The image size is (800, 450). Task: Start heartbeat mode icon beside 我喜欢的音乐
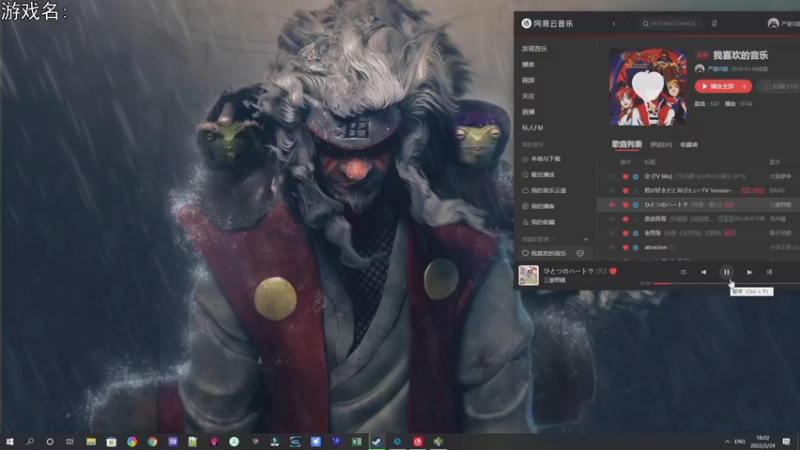pyautogui.click(x=580, y=253)
